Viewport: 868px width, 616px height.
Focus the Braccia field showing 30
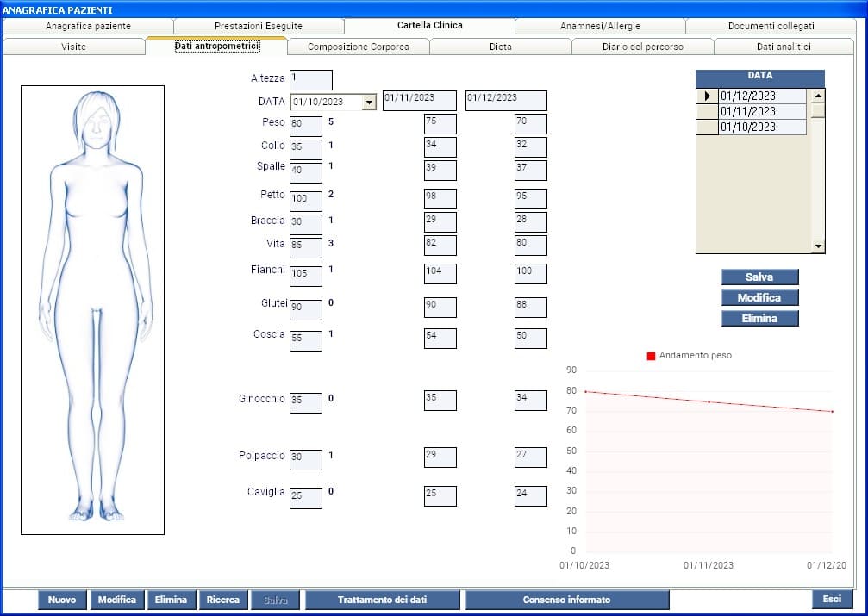(x=306, y=224)
